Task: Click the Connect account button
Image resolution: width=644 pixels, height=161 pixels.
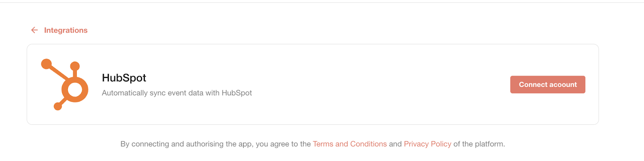Action: click(547, 85)
